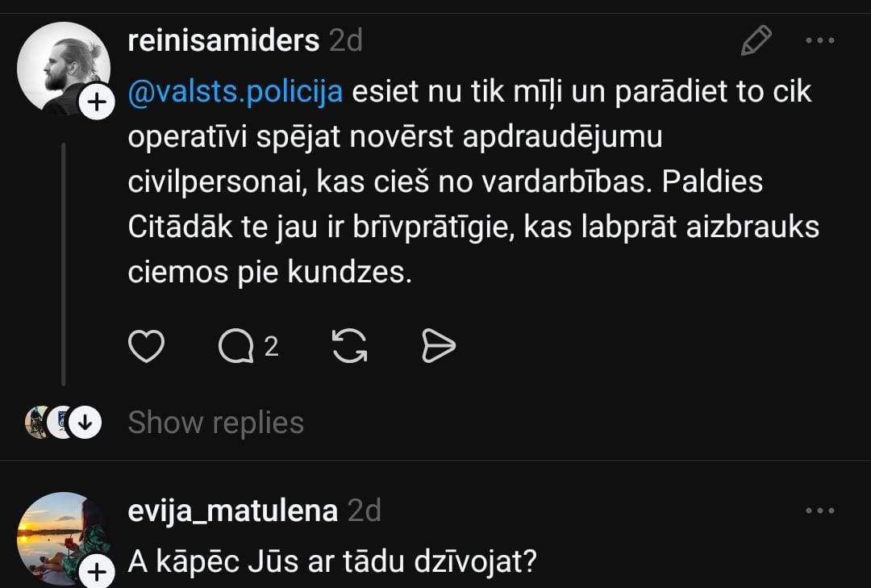Click the down arrow beside reply avatars
The height and width of the screenshot is (588, 871).
point(85,423)
